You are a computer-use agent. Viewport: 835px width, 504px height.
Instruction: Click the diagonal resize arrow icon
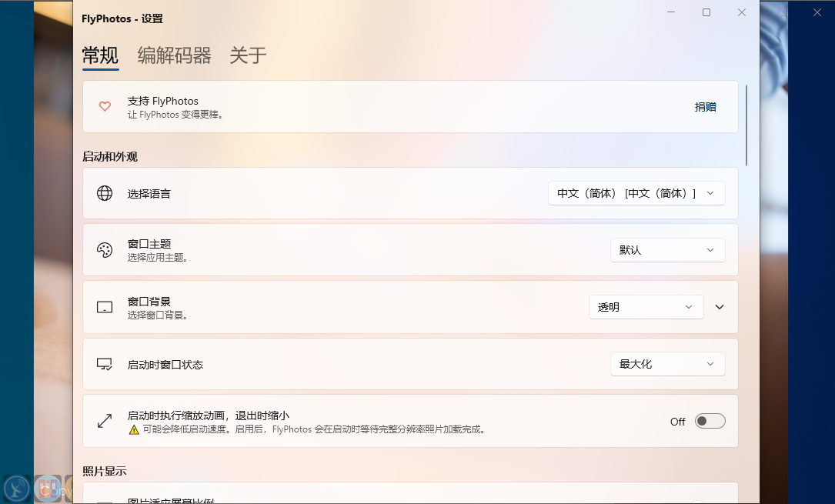[x=105, y=421]
